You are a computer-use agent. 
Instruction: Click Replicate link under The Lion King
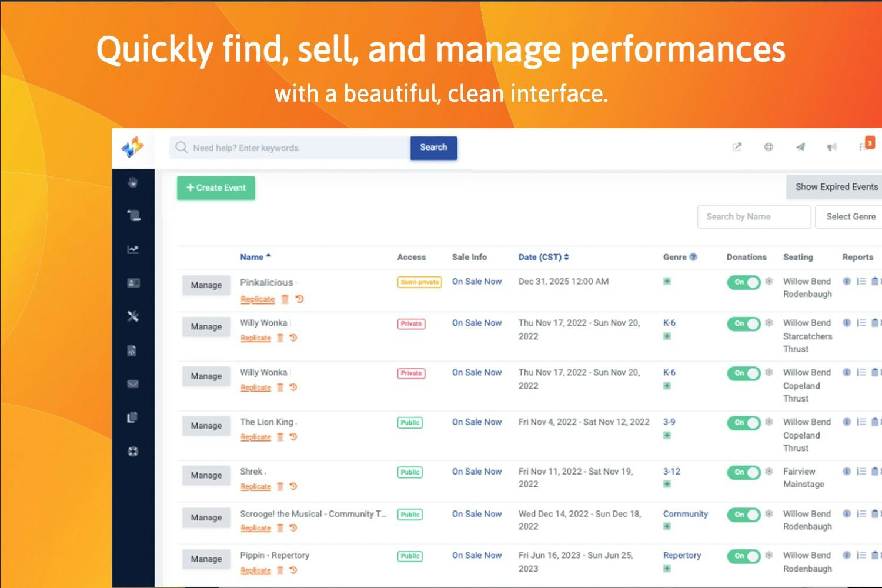pos(256,437)
